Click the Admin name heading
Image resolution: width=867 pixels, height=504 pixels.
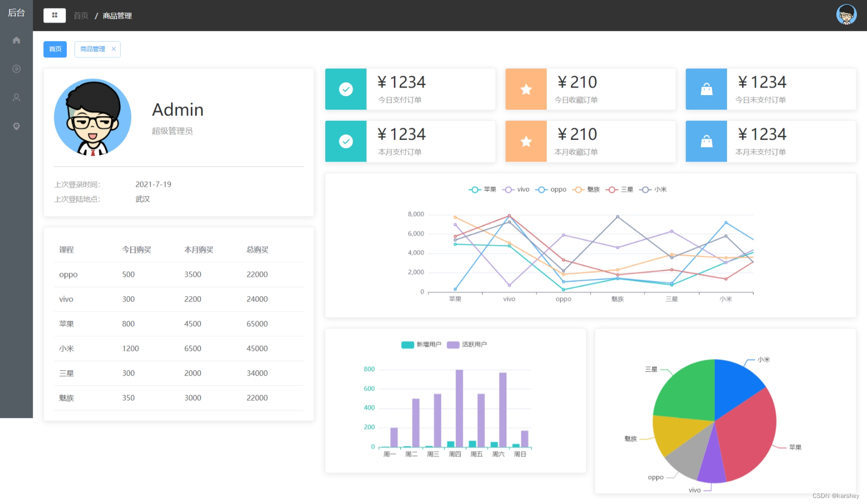click(x=178, y=110)
